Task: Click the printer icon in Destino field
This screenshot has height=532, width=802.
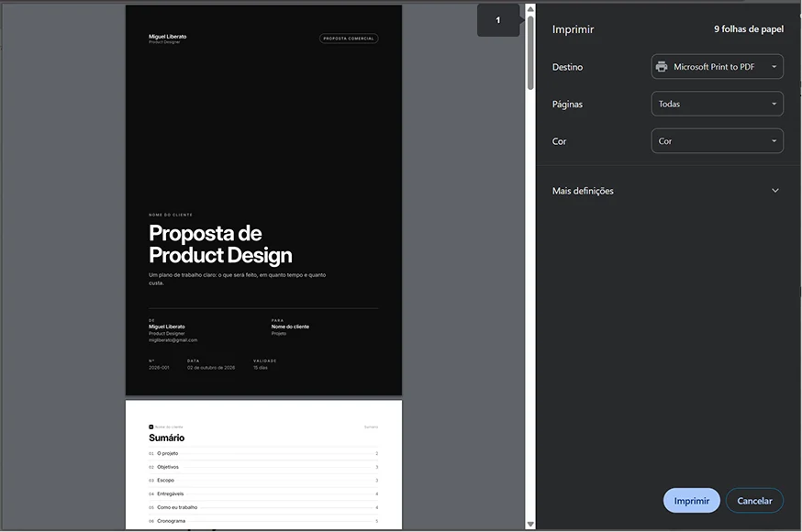Action: (662, 66)
